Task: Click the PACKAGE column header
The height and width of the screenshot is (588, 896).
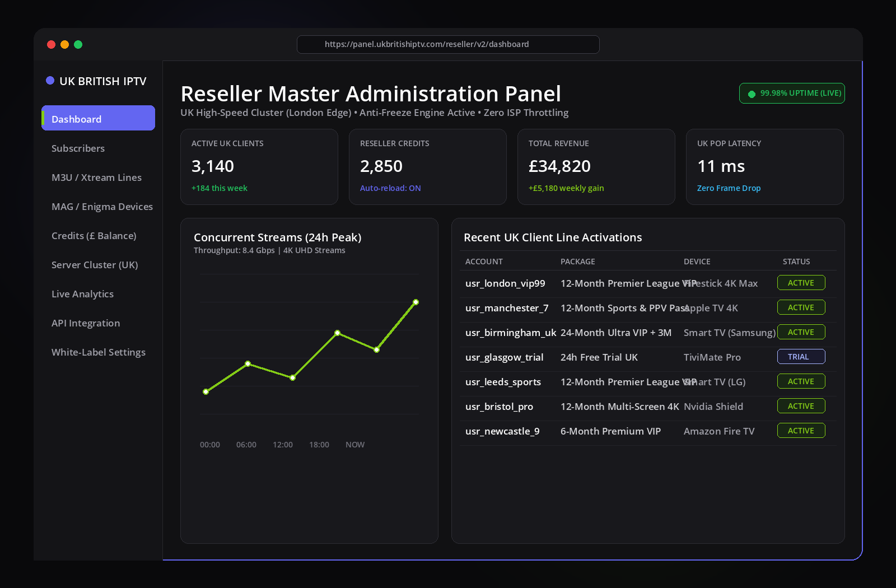Action: click(577, 262)
